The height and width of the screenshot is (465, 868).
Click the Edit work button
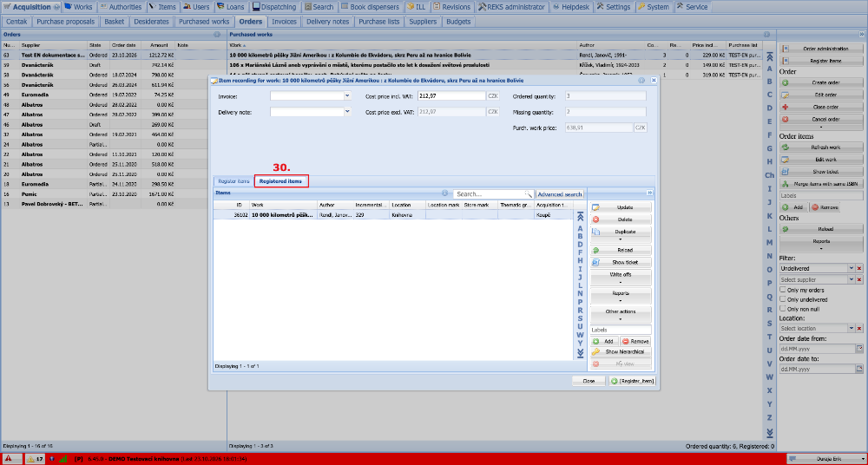821,160
